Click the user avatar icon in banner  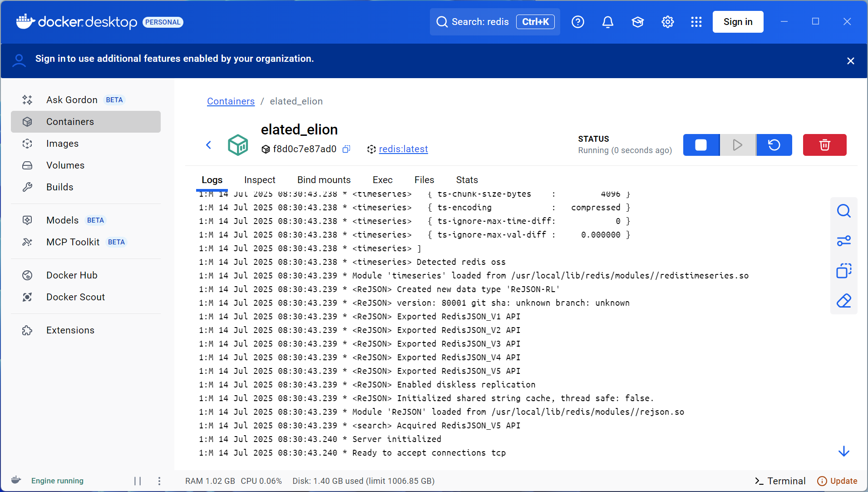[19, 60]
